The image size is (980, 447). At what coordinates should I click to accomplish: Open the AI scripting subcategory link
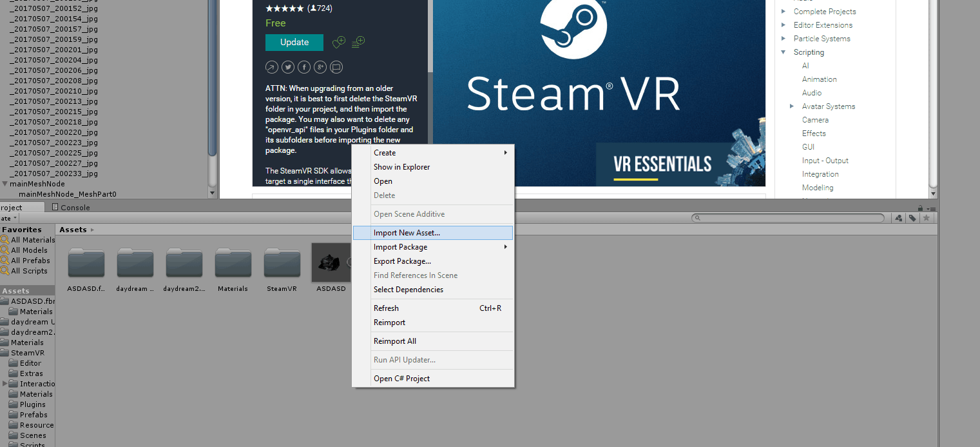click(x=805, y=66)
